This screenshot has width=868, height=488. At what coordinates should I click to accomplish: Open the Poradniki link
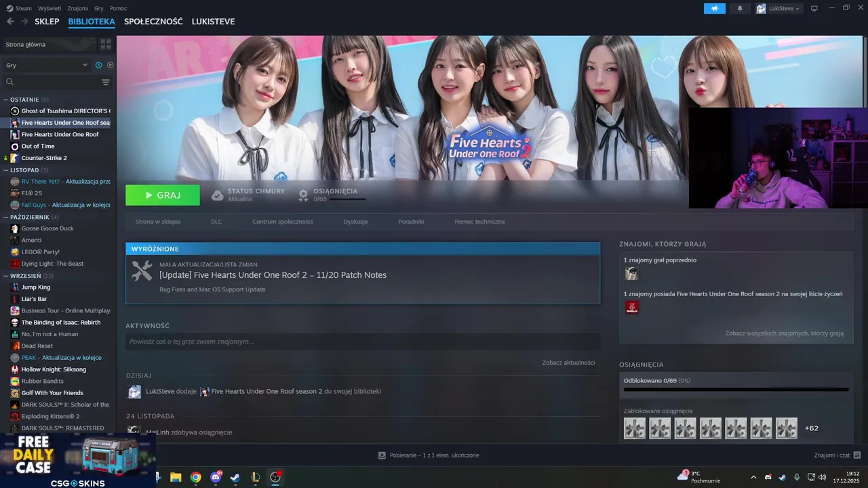pos(411,222)
